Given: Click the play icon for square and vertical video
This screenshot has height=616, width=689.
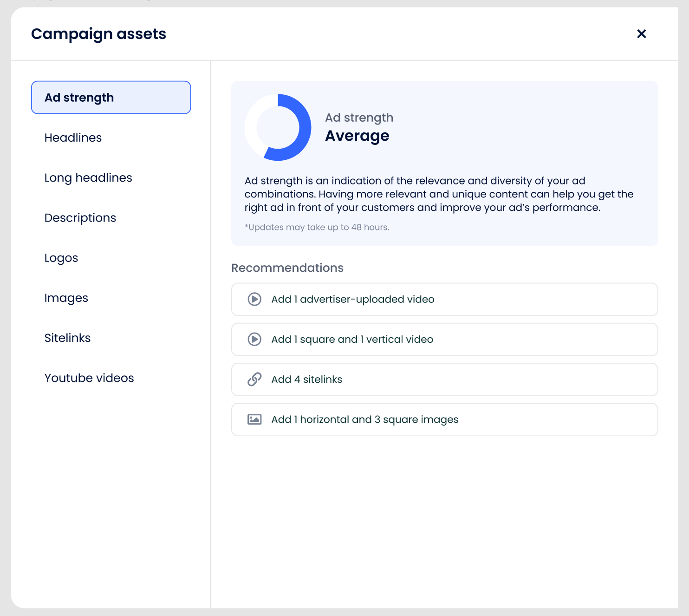Looking at the screenshot, I should [x=254, y=340].
